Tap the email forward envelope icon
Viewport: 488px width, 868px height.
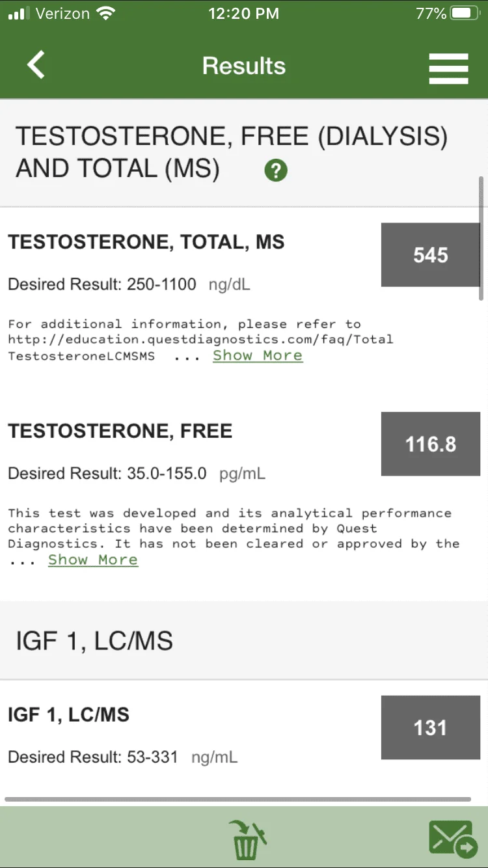click(453, 839)
